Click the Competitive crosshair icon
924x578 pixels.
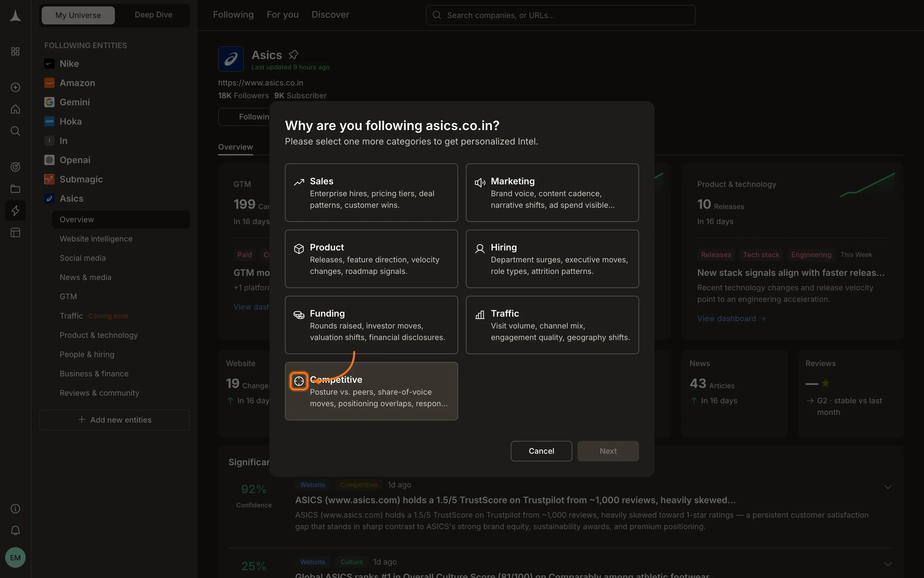point(299,381)
